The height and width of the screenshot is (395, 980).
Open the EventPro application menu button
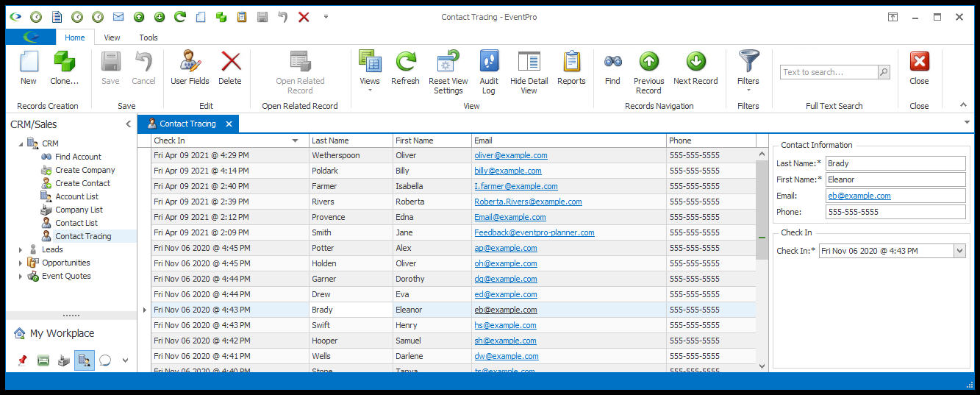[31, 37]
